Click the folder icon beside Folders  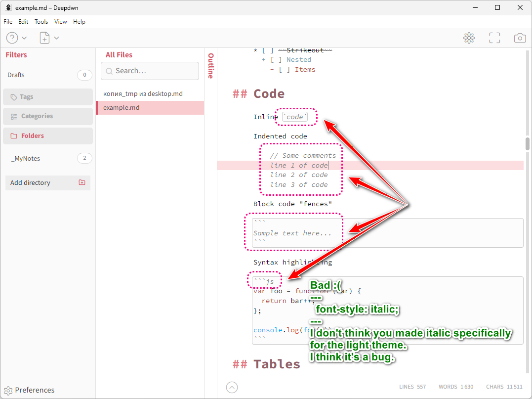pos(13,136)
